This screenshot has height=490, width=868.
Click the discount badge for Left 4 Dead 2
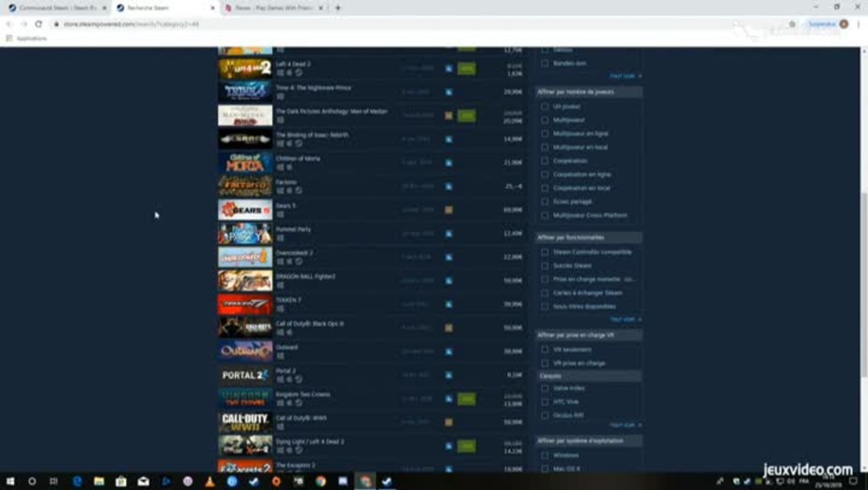pyautogui.click(x=467, y=68)
